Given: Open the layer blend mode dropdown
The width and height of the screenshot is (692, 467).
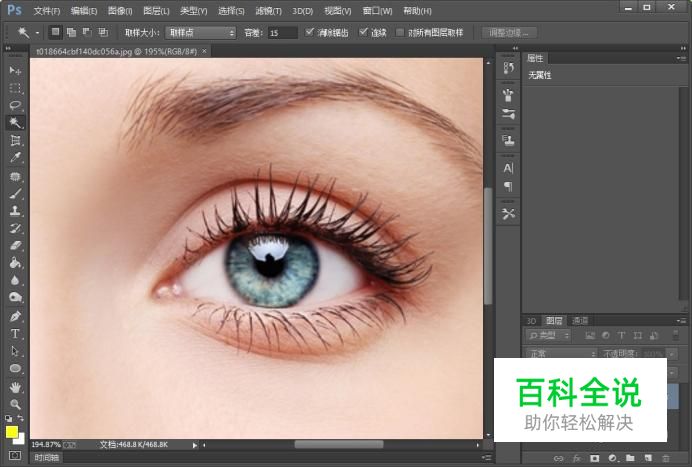Looking at the screenshot, I should click(561, 354).
